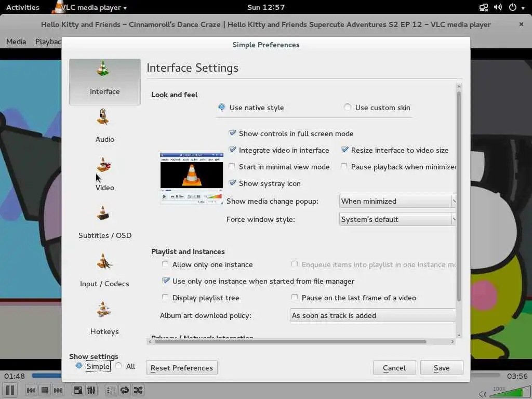
Task: Open the Activities overview
Action: [23, 7]
